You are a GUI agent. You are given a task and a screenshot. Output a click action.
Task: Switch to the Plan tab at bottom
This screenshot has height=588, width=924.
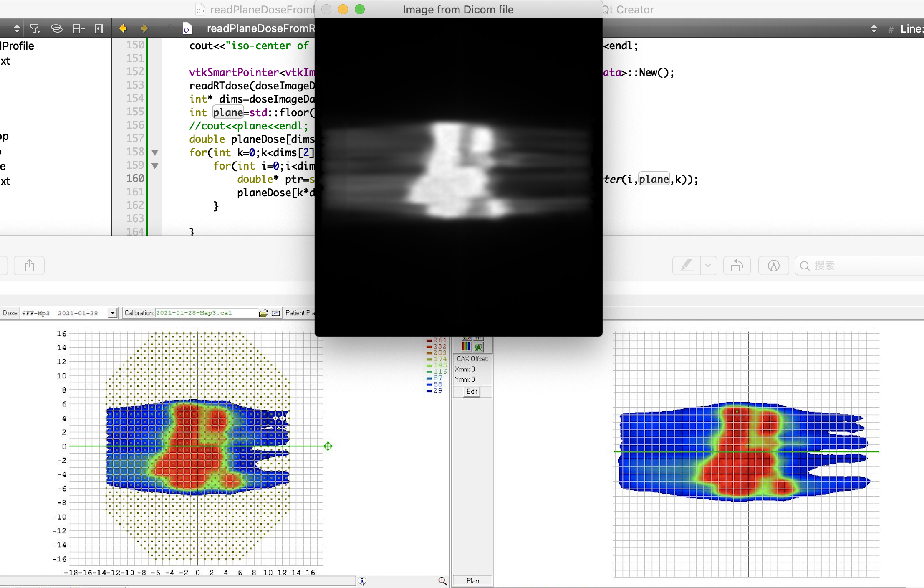pyautogui.click(x=472, y=580)
